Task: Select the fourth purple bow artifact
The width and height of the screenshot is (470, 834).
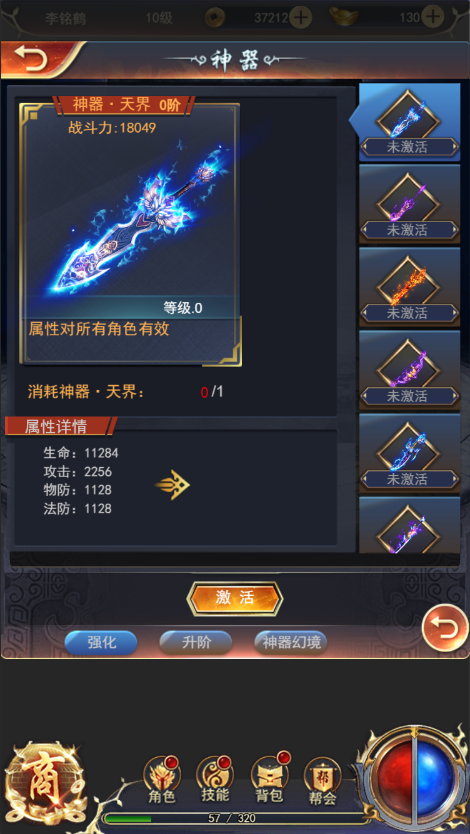Action: tap(409, 370)
